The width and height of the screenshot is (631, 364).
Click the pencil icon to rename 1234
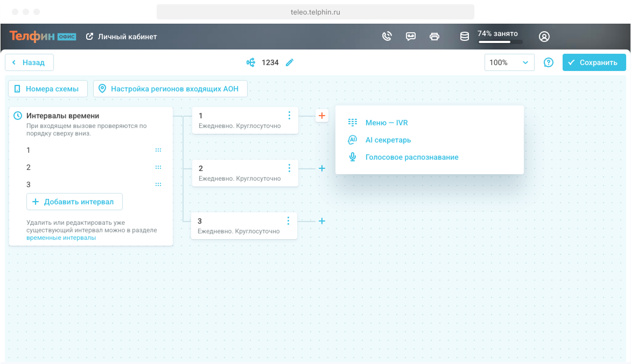(290, 62)
